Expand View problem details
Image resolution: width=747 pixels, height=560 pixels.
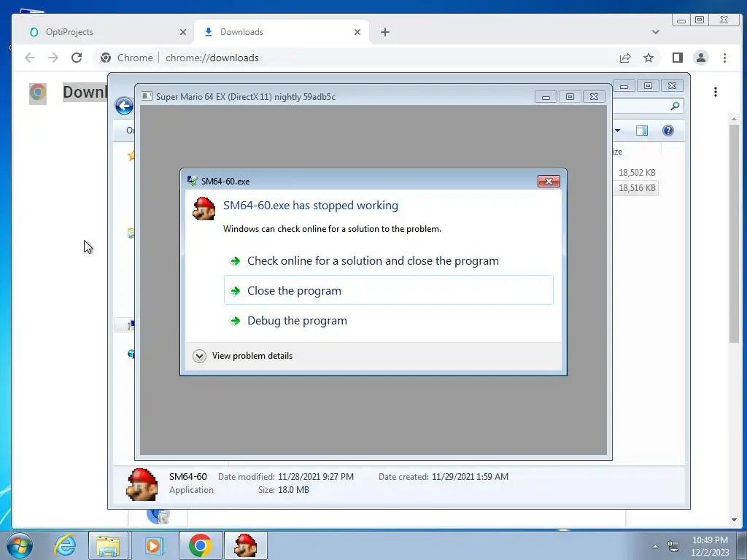[x=243, y=356]
